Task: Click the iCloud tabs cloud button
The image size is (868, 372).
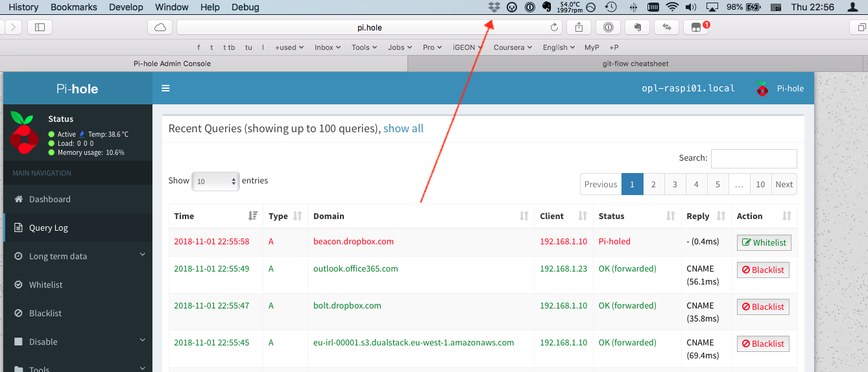Action: [160, 27]
